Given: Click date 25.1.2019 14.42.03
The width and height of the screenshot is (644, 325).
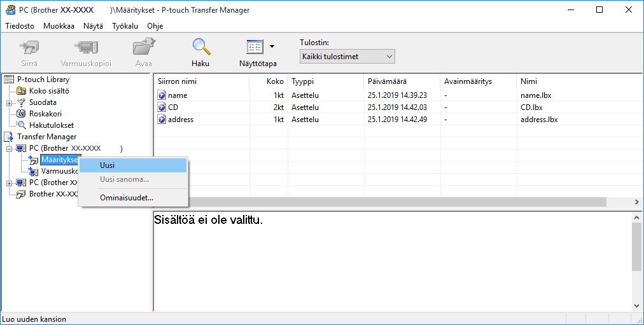Looking at the screenshot, I should pyautogui.click(x=397, y=107).
